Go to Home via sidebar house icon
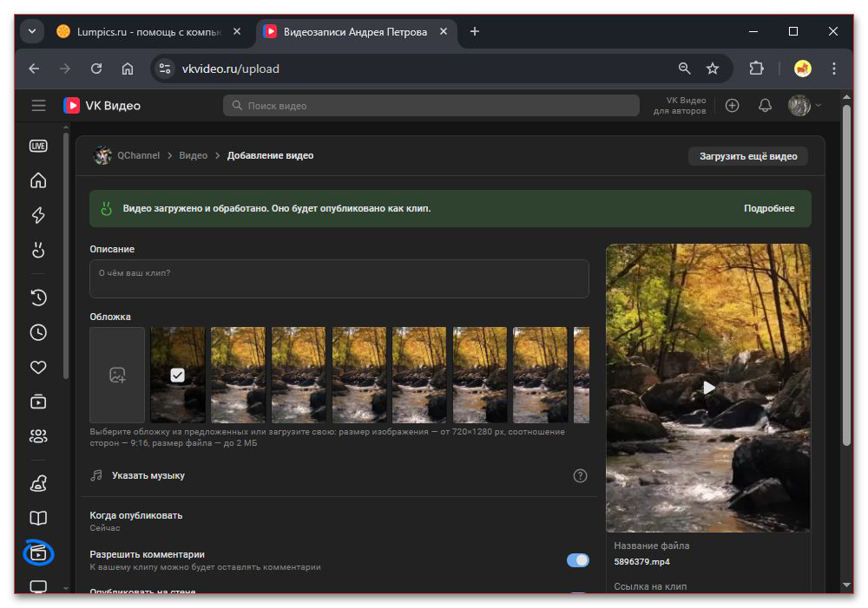The width and height of the screenshot is (868, 608). coord(38,180)
